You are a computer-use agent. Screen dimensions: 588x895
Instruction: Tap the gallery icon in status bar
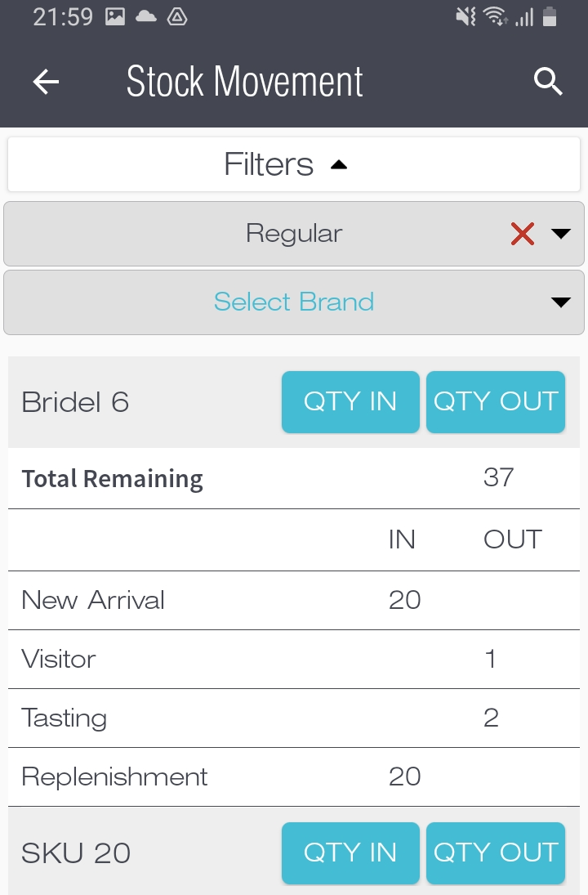pyautogui.click(x=115, y=17)
